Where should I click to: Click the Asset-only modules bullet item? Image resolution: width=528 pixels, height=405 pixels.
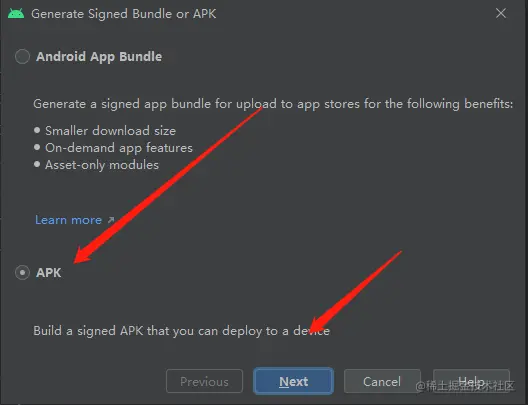102,165
